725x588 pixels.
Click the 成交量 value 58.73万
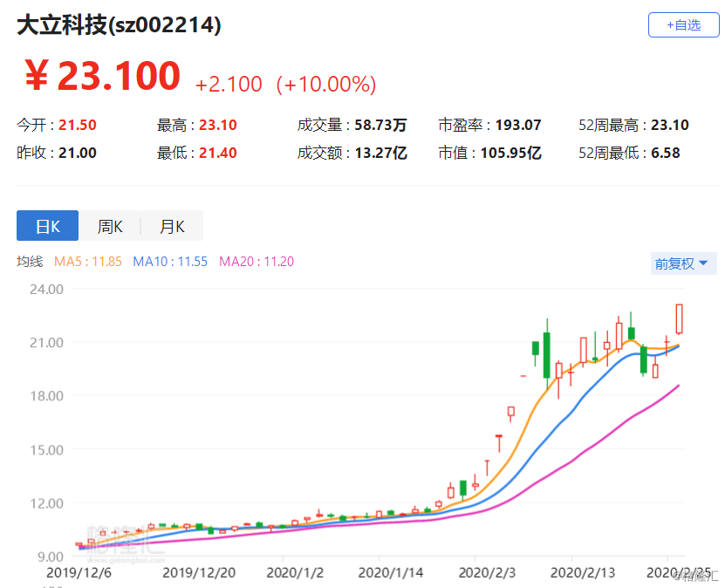click(380, 125)
